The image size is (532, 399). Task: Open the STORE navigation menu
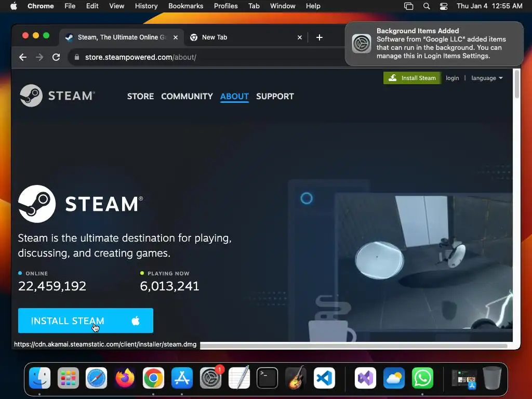[140, 96]
